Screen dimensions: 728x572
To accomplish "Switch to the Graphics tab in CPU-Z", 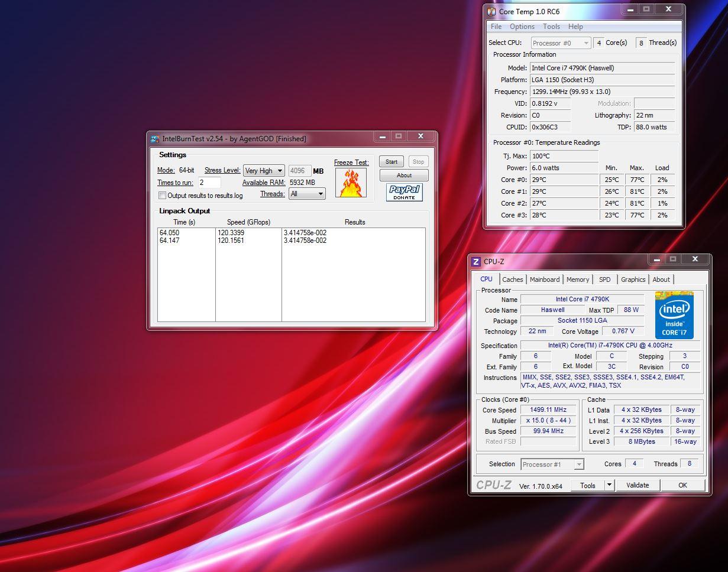I will click(633, 279).
